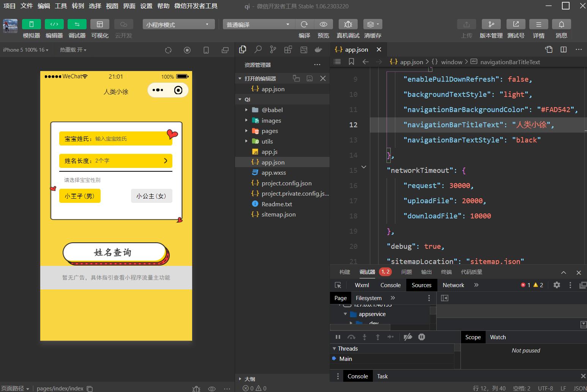Toggle the 可视化 visual panel button
Viewport: 587px width, 392px height.
pyautogui.click(x=100, y=24)
